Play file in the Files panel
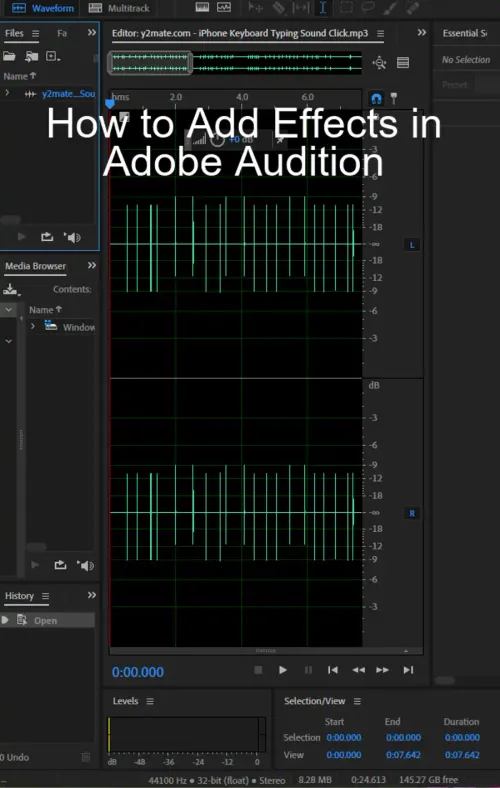The width and height of the screenshot is (500, 788). click(x=22, y=237)
